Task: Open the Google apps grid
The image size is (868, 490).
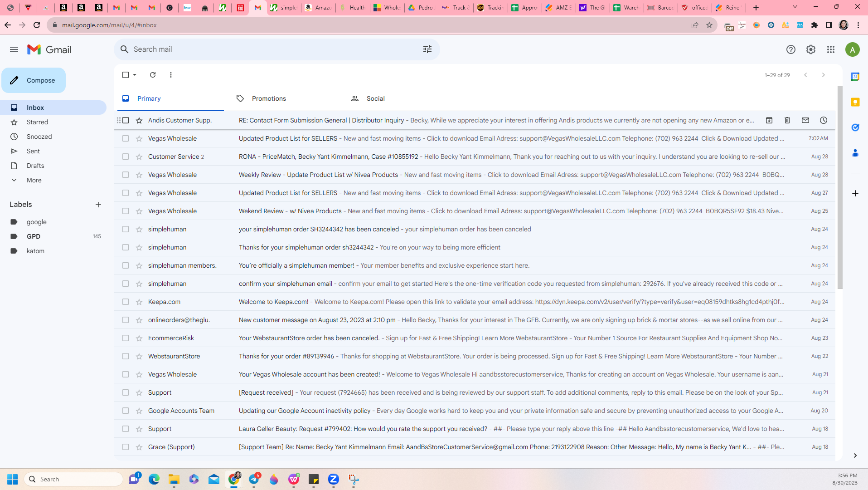Action: (831, 49)
